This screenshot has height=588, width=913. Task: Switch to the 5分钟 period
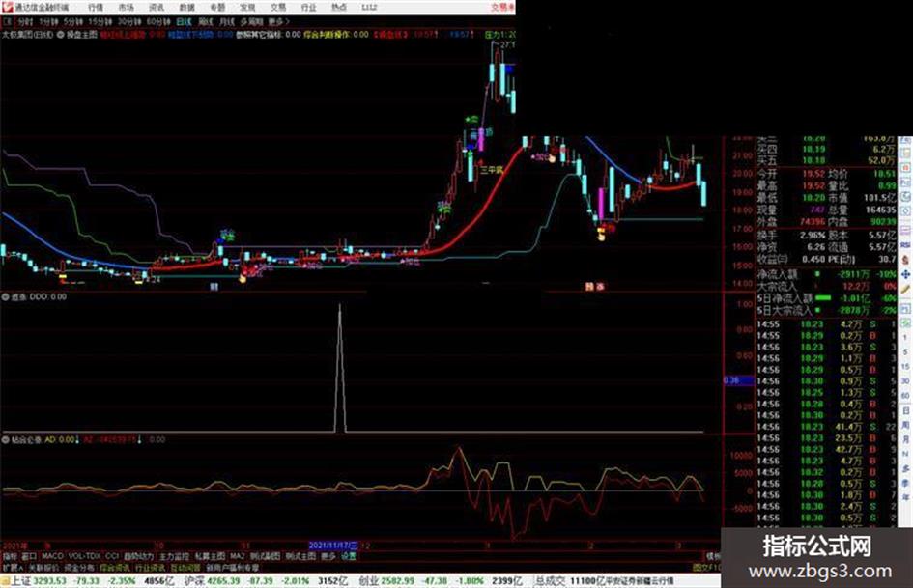[73, 22]
